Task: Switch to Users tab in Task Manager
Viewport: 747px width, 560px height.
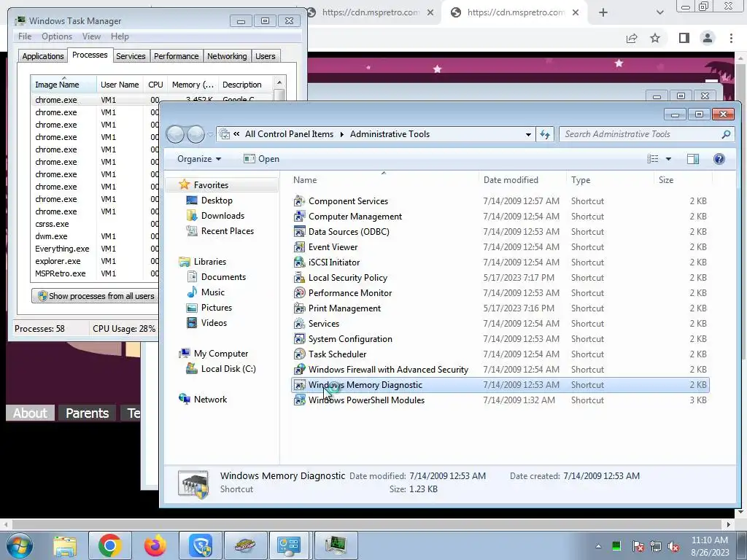Action: pyautogui.click(x=266, y=56)
